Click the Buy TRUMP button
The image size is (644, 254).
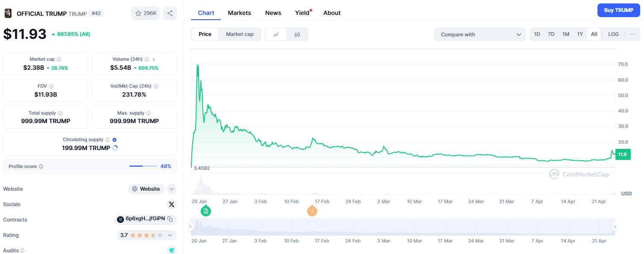coord(619,10)
